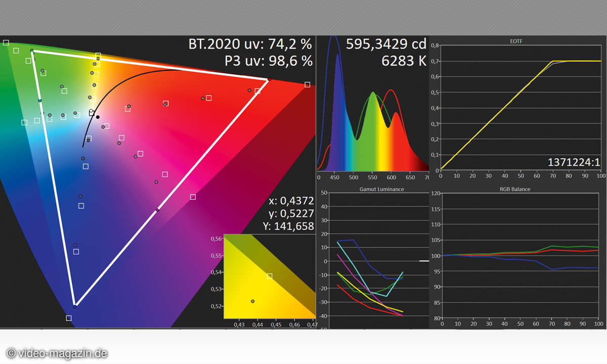Select the "y: 0,5227" coordinate readout
607x364 pixels.
(x=291, y=213)
